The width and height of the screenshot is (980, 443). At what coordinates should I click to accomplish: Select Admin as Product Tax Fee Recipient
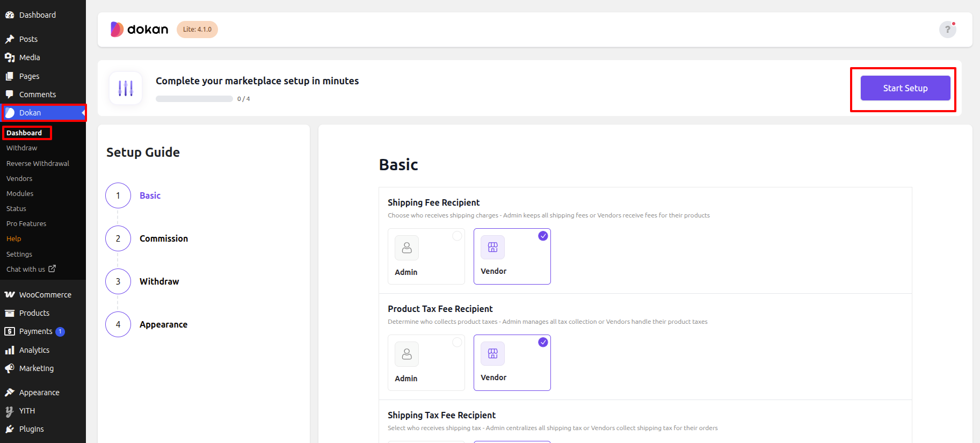[426, 362]
